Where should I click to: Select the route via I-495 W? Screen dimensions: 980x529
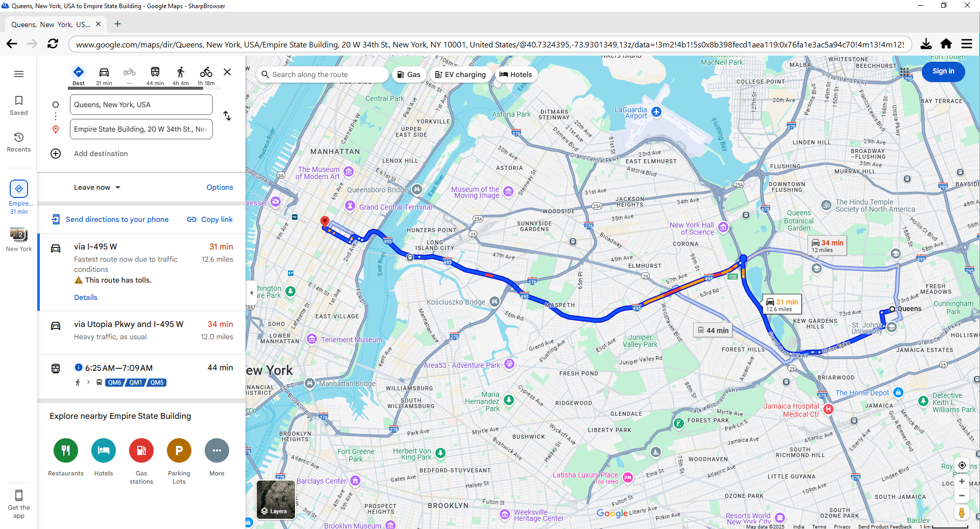point(142,272)
